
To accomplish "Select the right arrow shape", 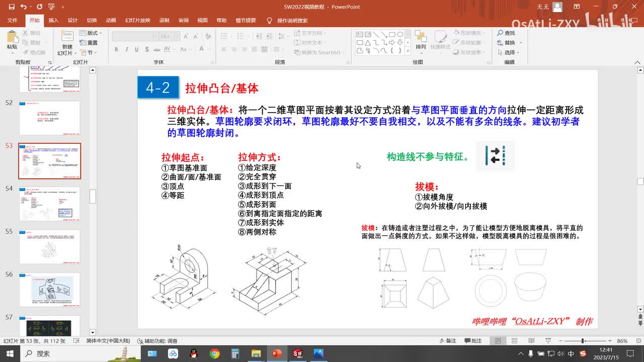I will pos(392,43).
